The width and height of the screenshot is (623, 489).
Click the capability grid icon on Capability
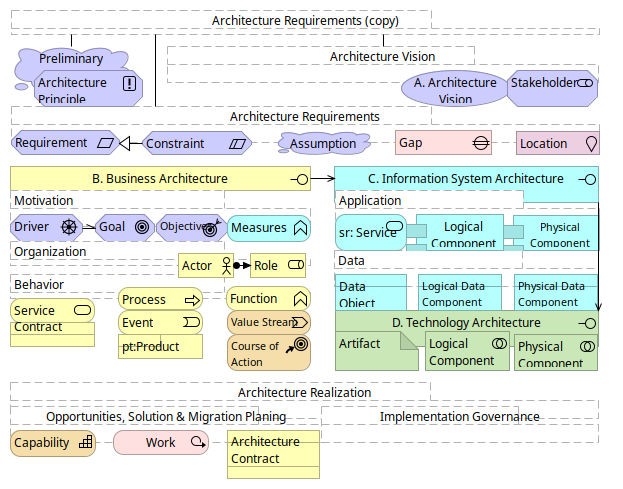tap(86, 441)
